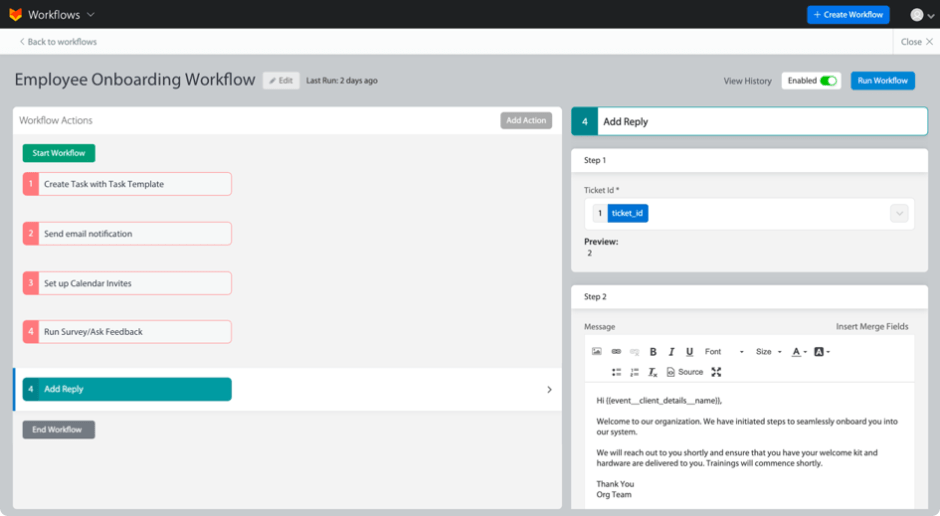Toggle underline formatting
This screenshot has width=940, height=516.
point(689,352)
